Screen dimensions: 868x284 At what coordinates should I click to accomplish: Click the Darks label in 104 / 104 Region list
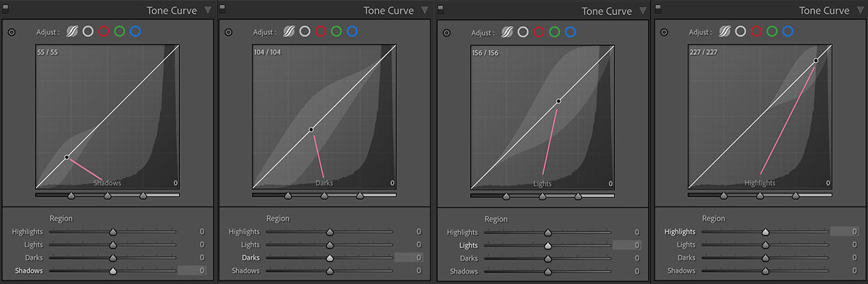coord(251,258)
